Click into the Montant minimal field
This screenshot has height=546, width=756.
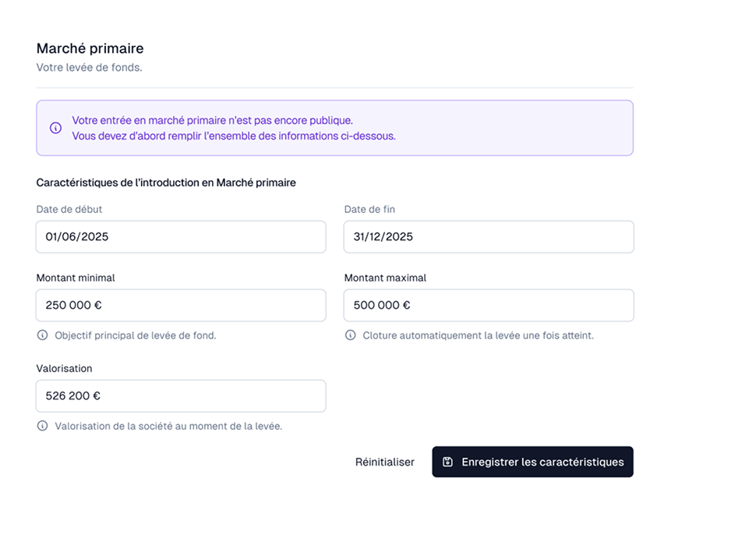[181, 305]
